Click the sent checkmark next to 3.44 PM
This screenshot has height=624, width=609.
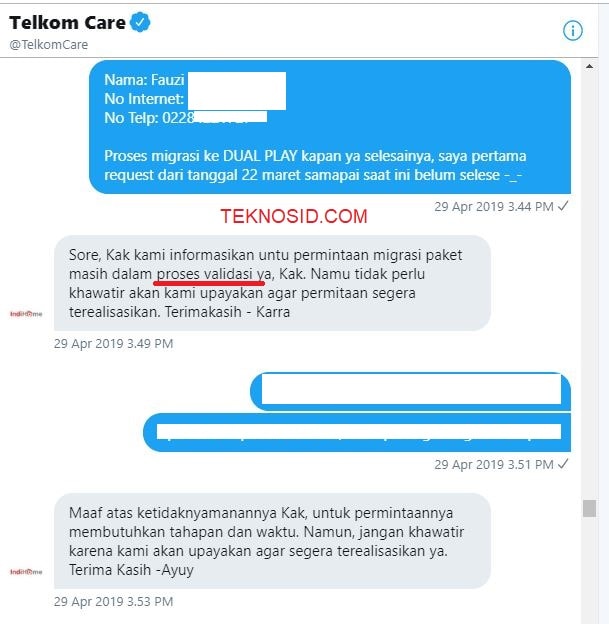pos(563,206)
